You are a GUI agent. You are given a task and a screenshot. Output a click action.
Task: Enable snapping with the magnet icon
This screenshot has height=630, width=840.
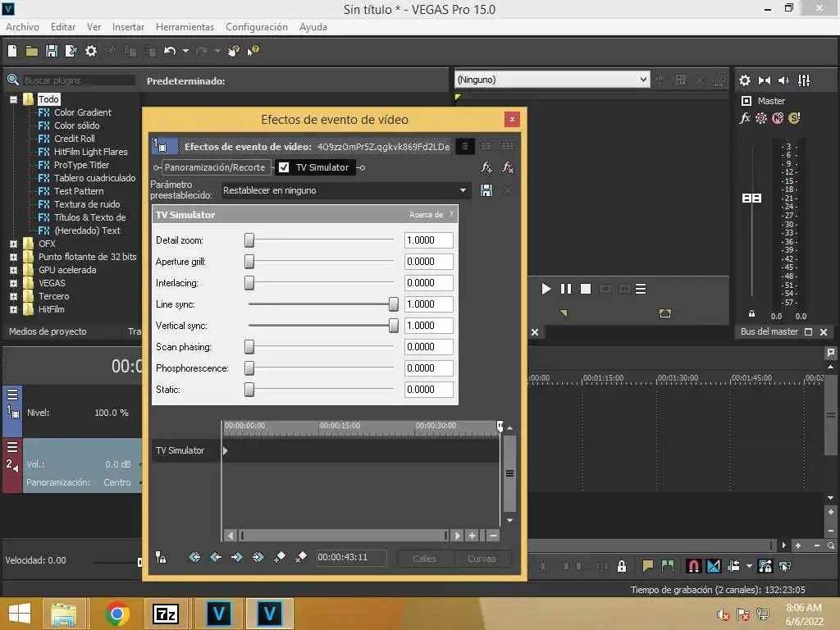(693, 566)
